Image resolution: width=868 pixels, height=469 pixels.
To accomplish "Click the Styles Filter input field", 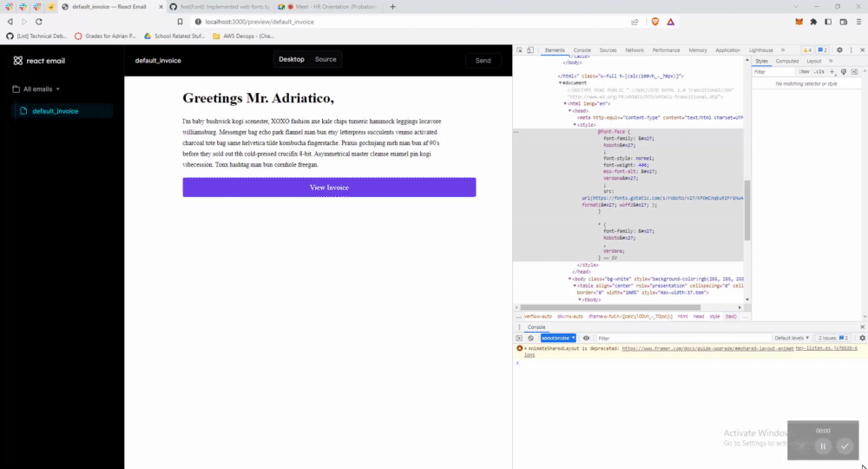I will pyautogui.click(x=773, y=72).
